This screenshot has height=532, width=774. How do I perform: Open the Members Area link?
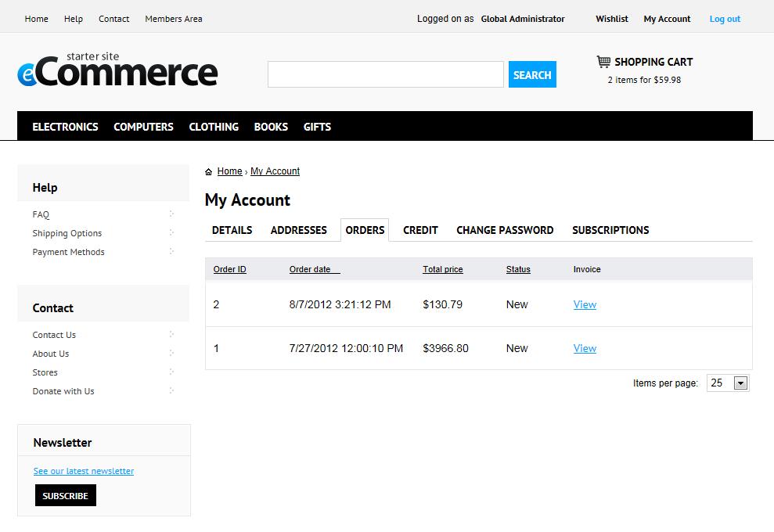(x=174, y=19)
